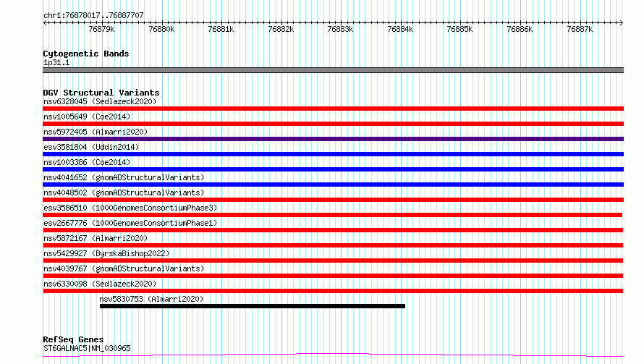Screen dimensions: 644x364
Task: Click the red bar under nsv1005649
Action: (x=333, y=124)
